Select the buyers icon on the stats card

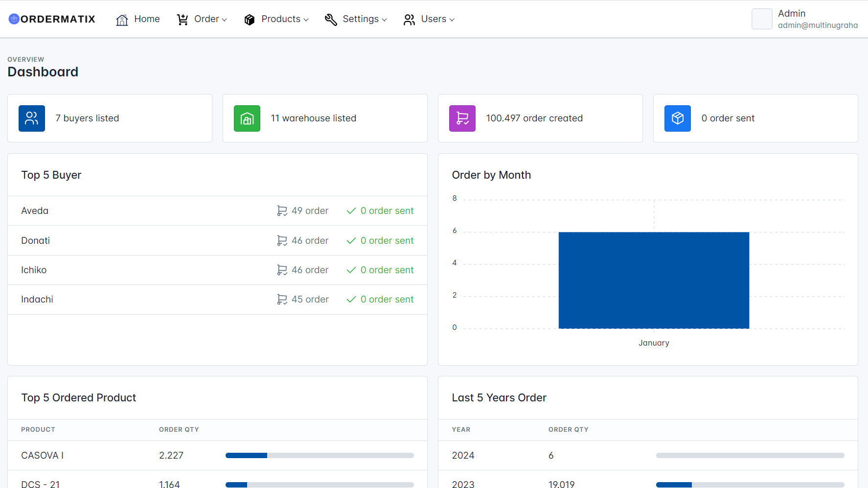coord(31,118)
